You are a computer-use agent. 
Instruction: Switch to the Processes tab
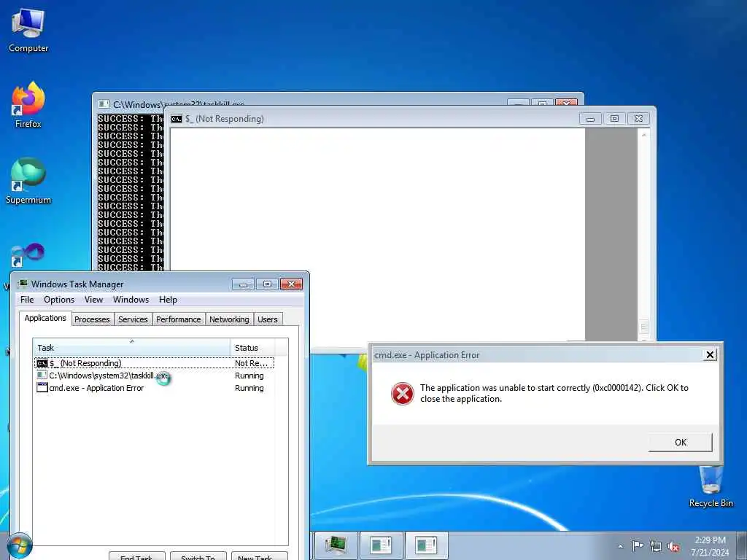92,319
